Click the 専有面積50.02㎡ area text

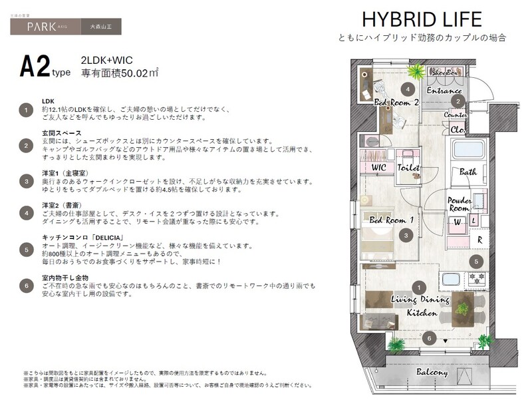pyautogui.click(x=120, y=73)
